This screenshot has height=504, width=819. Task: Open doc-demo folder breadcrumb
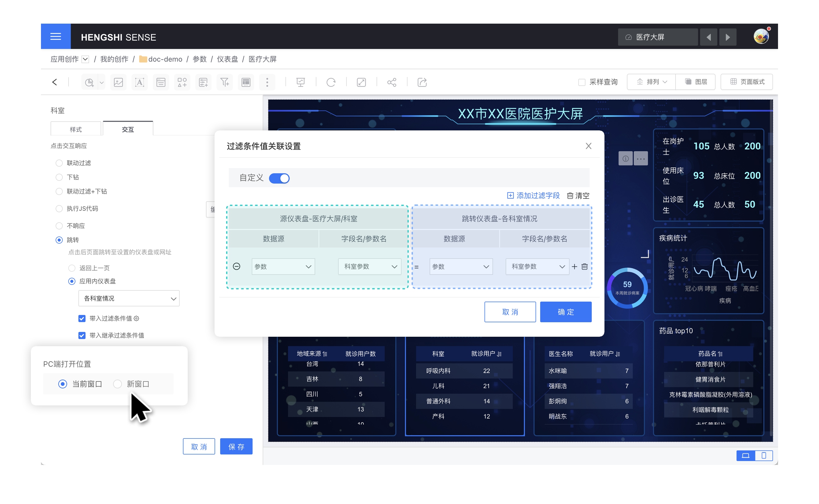(161, 59)
